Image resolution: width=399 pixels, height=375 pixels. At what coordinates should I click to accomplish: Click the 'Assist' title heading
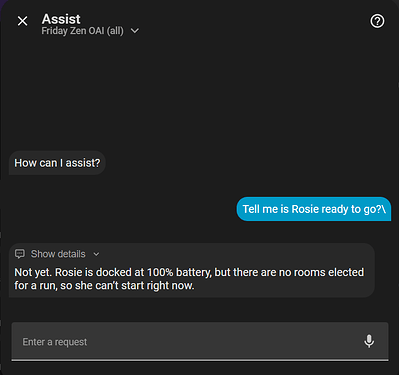[61, 19]
